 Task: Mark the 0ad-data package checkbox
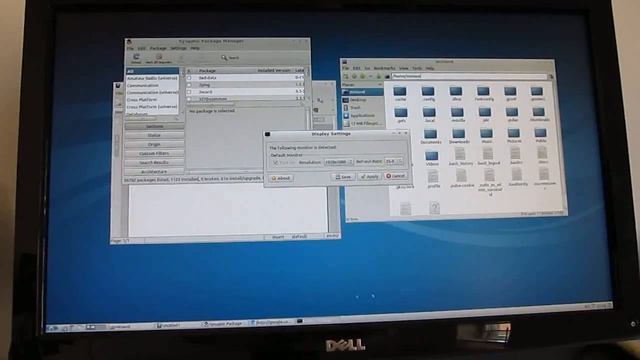click(189, 78)
